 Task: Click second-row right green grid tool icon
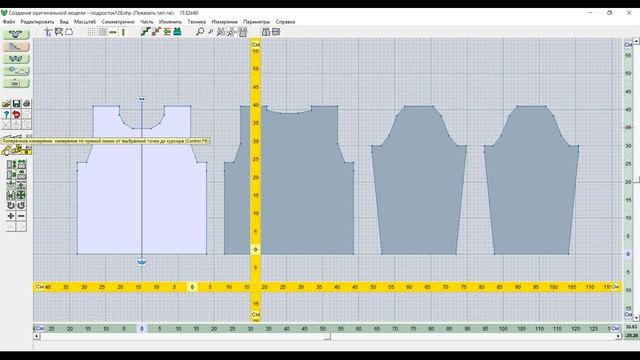[x=21, y=175]
